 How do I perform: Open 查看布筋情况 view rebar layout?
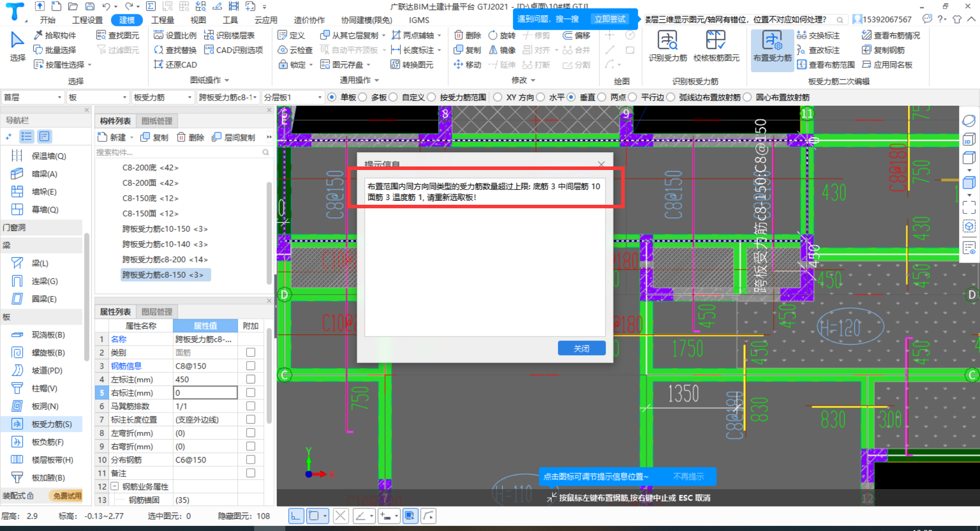coord(891,35)
